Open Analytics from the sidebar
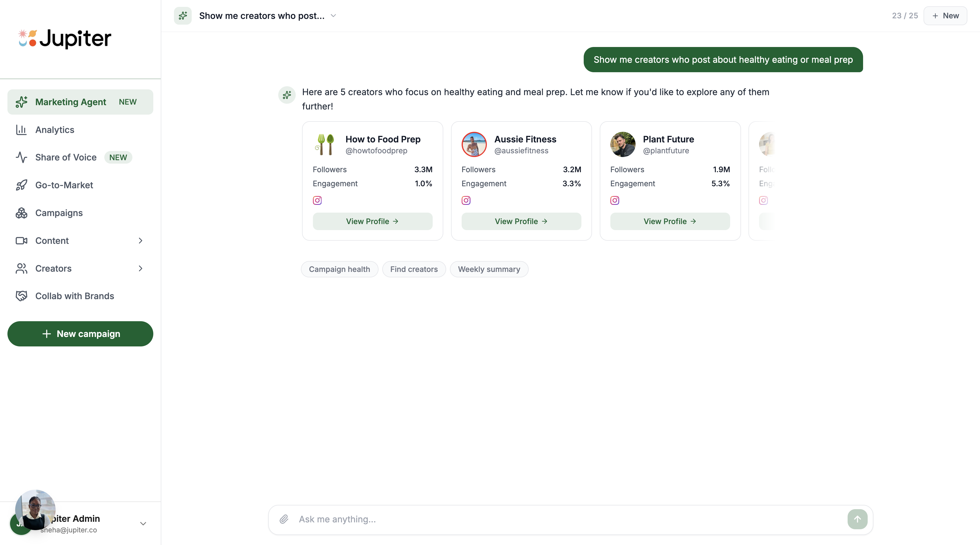The height and width of the screenshot is (545, 980). (54, 130)
